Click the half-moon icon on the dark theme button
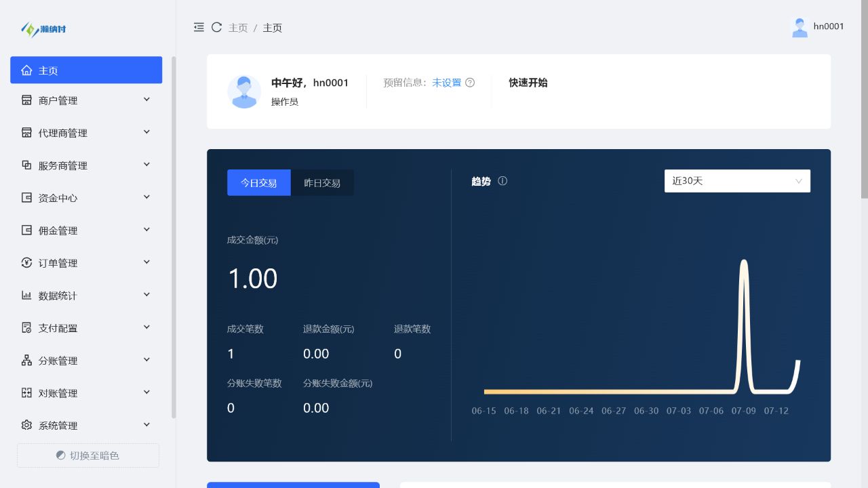Image resolution: width=868 pixels, height=488 pixels. tap(61, 455)
